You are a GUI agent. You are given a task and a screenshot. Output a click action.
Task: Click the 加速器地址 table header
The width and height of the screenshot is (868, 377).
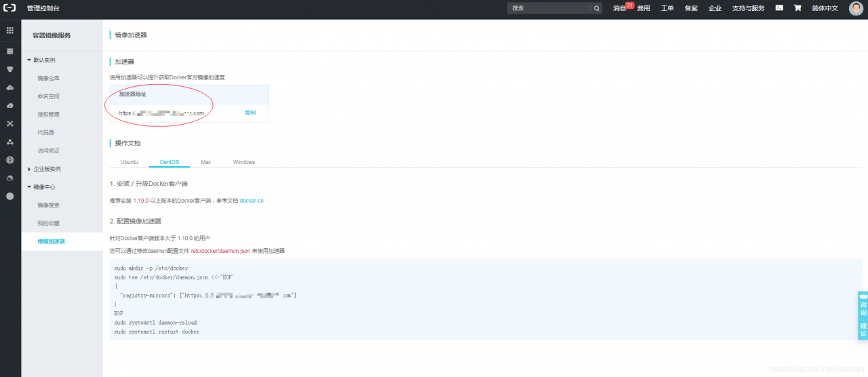(133, 94)
